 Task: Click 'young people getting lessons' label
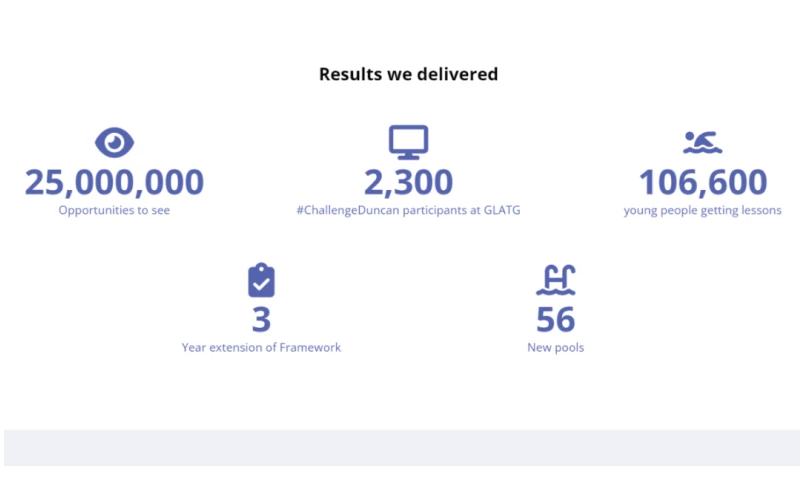[x=702, y=211]
